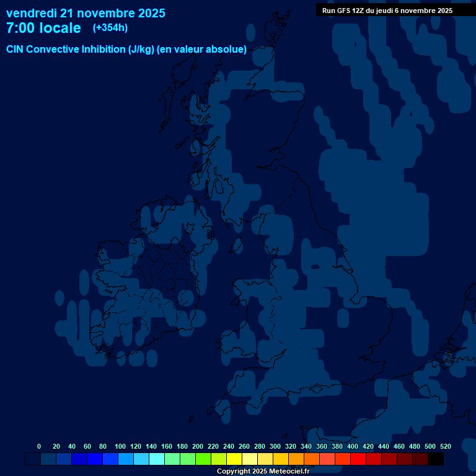Select the amber swatch between 300 and 320
The height and width of the screenshot is (476, 476).
[281, 459]
